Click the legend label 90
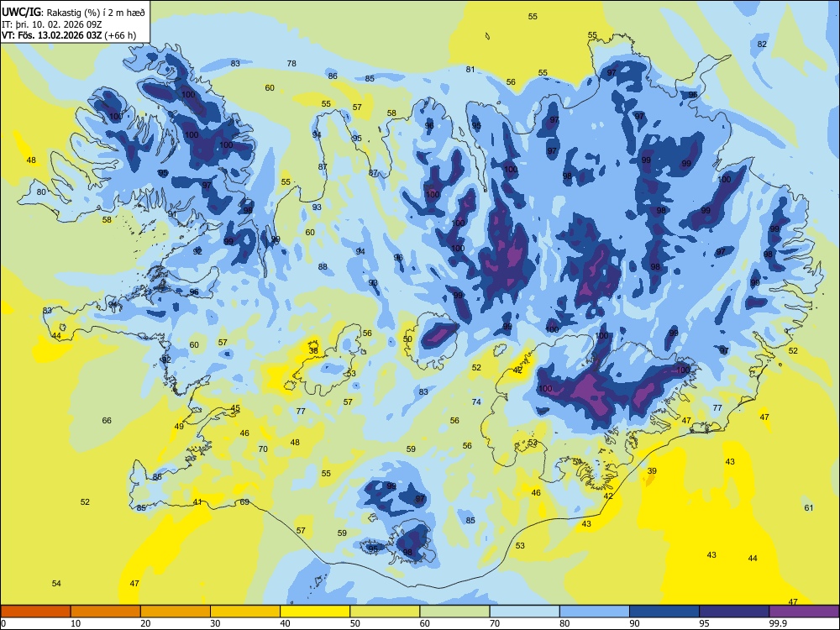This screenshot has width=840, height=630. 634,623
